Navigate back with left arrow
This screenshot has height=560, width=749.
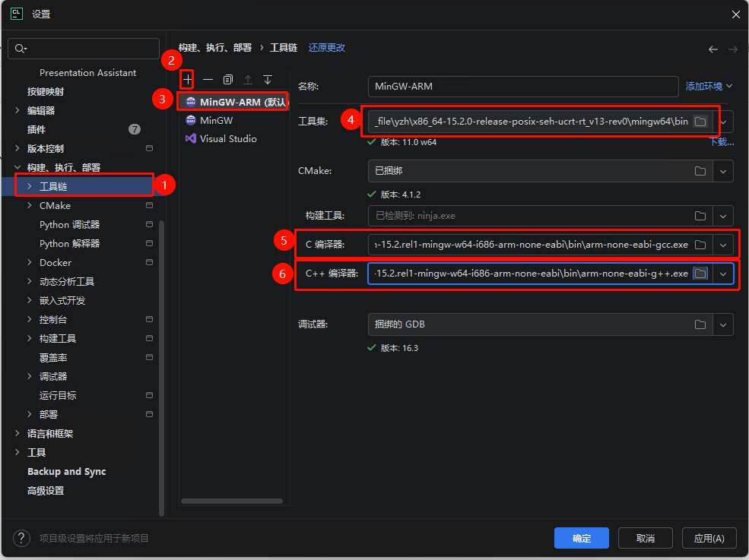(713, 49)
